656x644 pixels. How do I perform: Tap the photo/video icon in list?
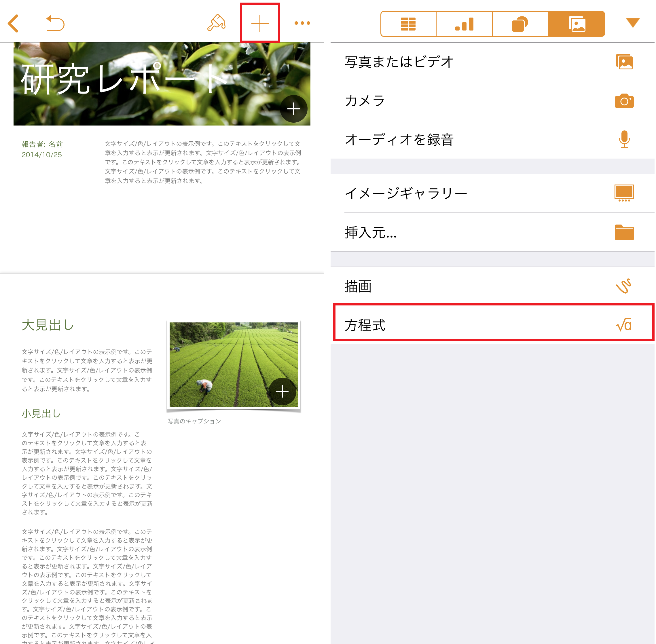pos(624,62)
